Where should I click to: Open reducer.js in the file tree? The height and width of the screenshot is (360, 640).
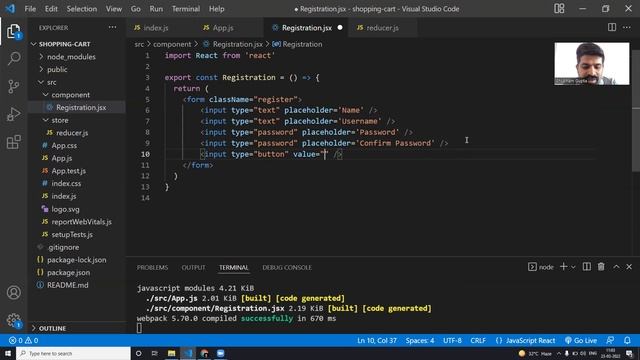pos(72,133)
